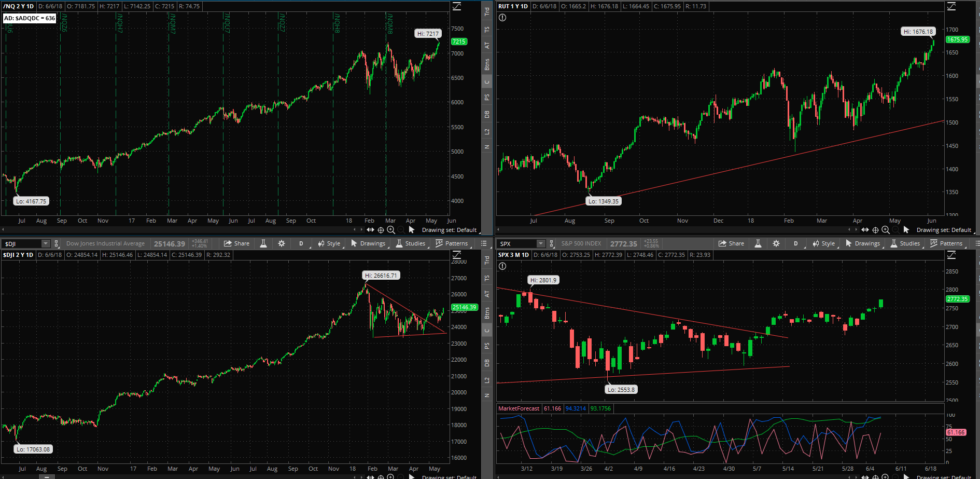
Task: Open the Style dropdown in SPX toolbar
Action: [824, 243]
